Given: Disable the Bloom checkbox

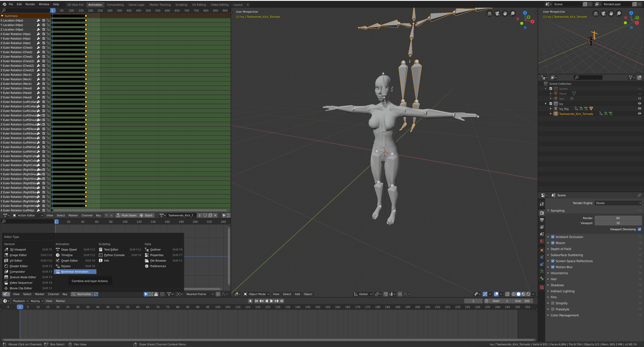Looking at the screenshot, I should click(x=553, y=243).
